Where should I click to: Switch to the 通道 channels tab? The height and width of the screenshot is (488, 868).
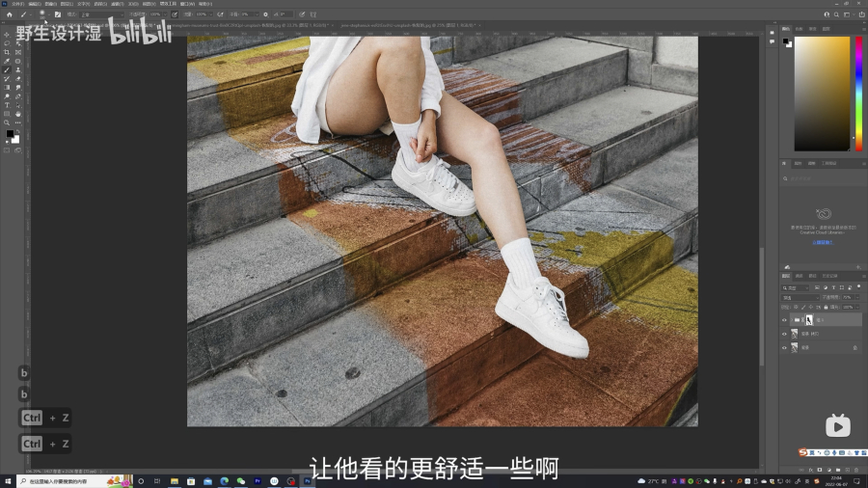799,276
